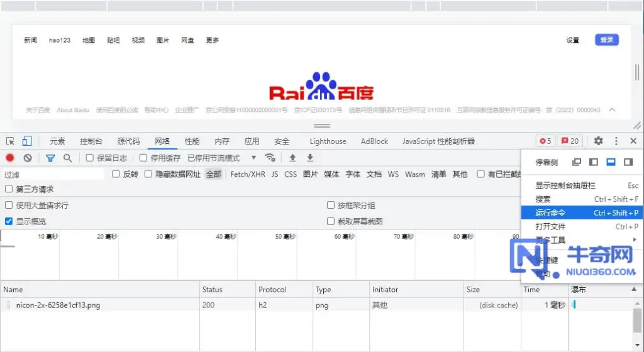Uncheck the 显示概览 checkbox

(9, 221)
